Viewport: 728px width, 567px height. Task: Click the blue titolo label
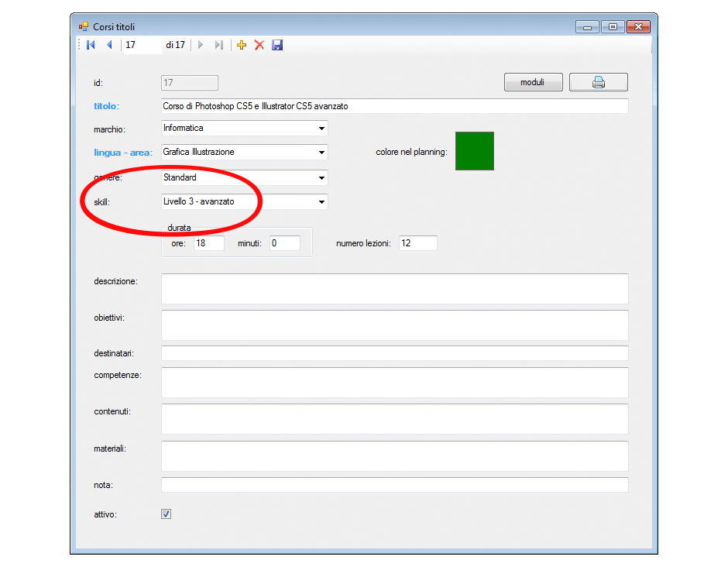[x=107, y=106]
